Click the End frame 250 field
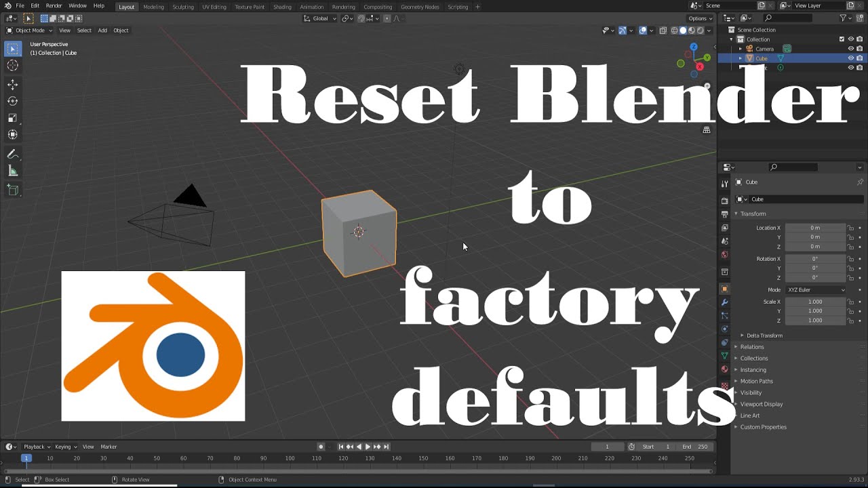The height and width of the screenshot is (488, 868). (695, 447)
